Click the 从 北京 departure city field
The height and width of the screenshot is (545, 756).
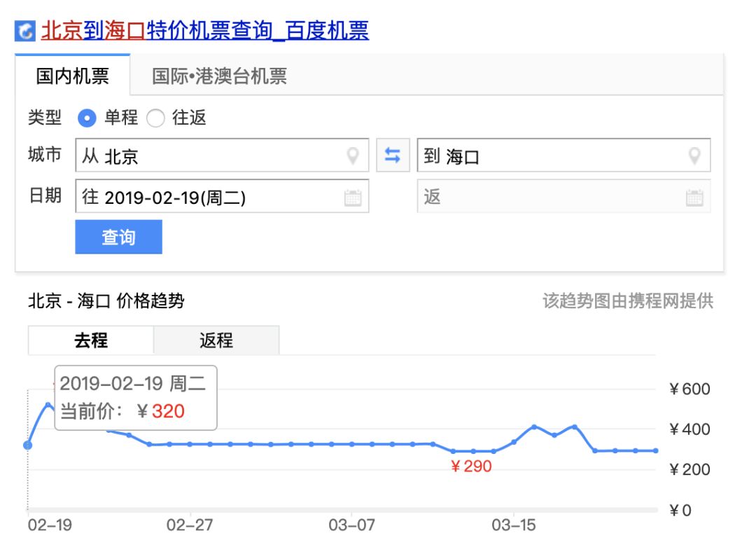pos(210,156)
